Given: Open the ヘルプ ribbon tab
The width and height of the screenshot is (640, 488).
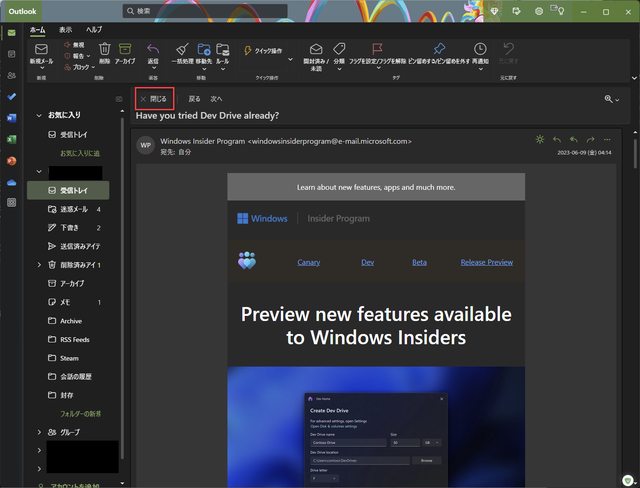Looking at the screenshot, I should point(94,30).
